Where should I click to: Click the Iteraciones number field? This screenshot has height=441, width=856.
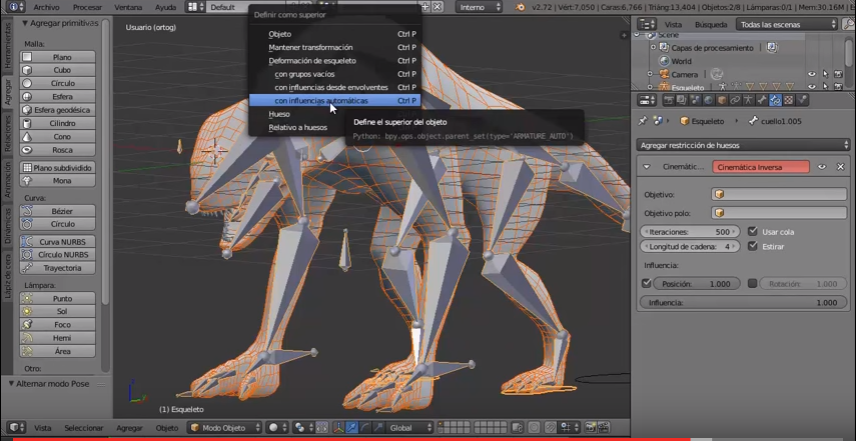click(x=690, y=231)
